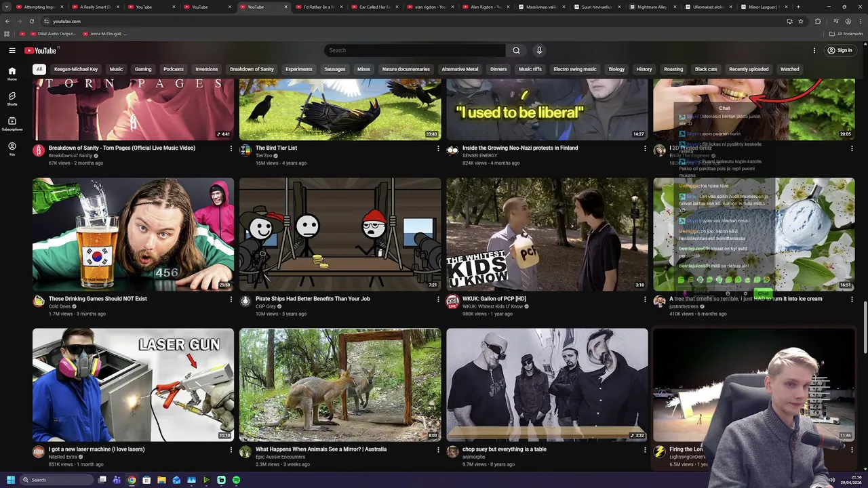Click the YouTube search input field
The image size is (868, 488).
[414, 50]
